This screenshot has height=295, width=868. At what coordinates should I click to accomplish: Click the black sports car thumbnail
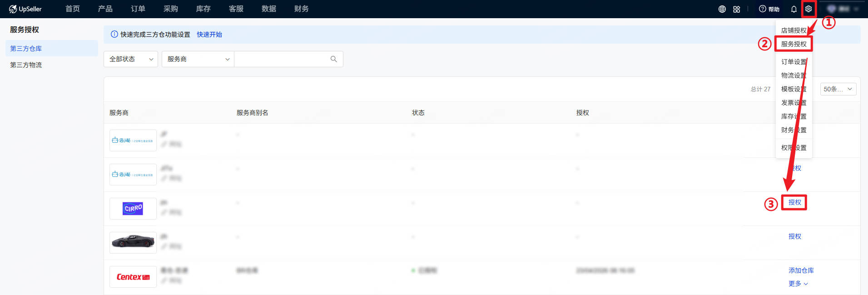pos(133,243)
